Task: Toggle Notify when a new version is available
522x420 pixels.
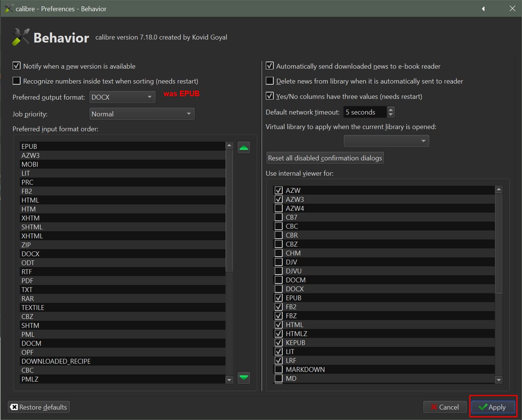Action: [16, 66]
